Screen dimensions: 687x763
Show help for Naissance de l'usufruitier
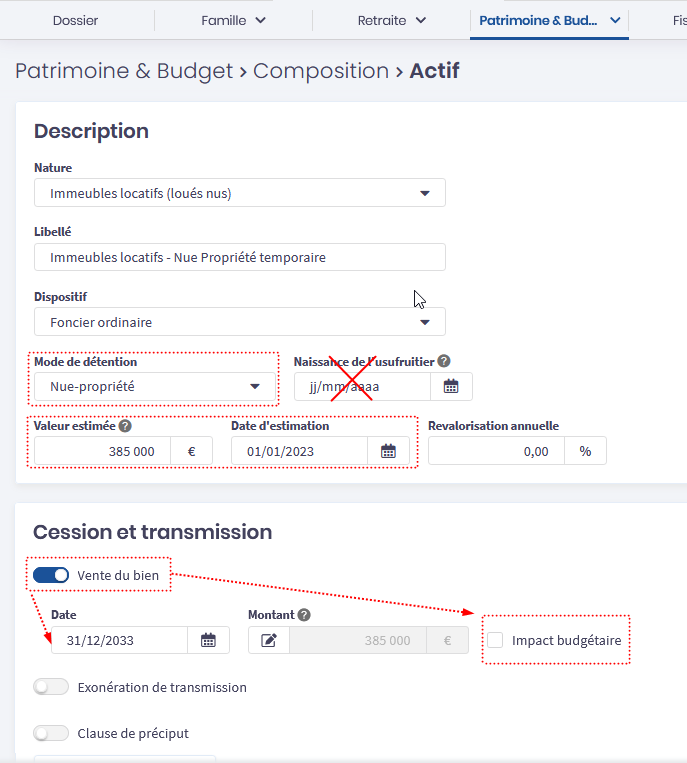pos(444,362)
